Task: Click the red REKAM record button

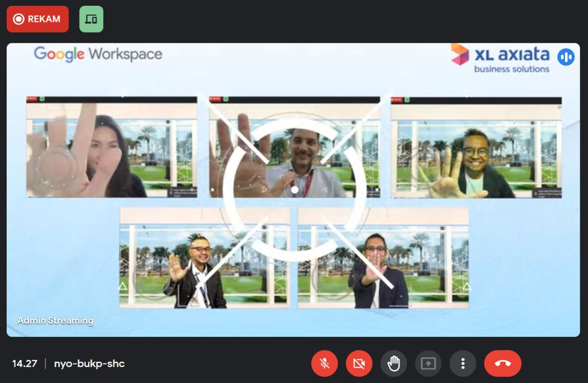Action: coord(38,19)
